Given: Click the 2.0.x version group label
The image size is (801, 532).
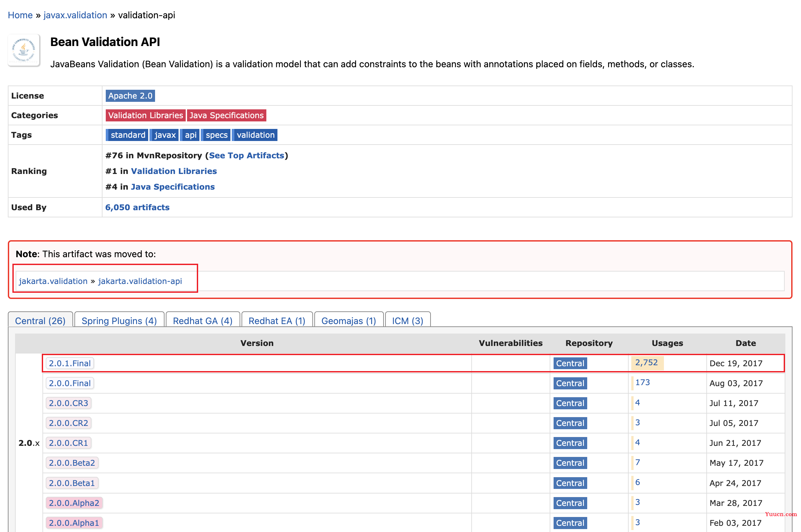Looking at the screenshot, I should click(x=29, y=443).
